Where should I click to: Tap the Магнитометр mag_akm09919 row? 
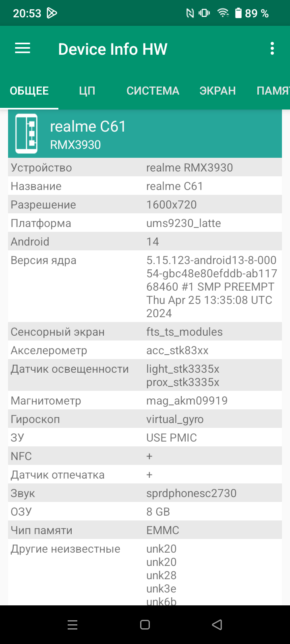(145, 400)
